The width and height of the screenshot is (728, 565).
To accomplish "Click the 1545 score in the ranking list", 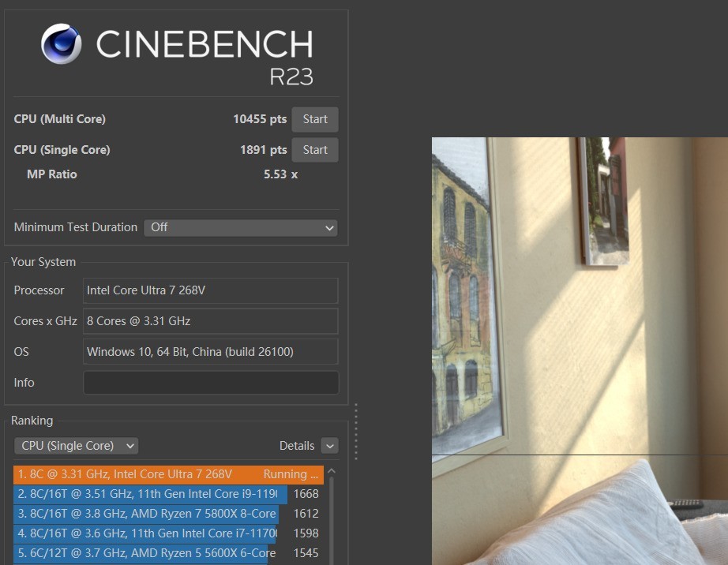I will pyautogui.click(x=306, y=553).
